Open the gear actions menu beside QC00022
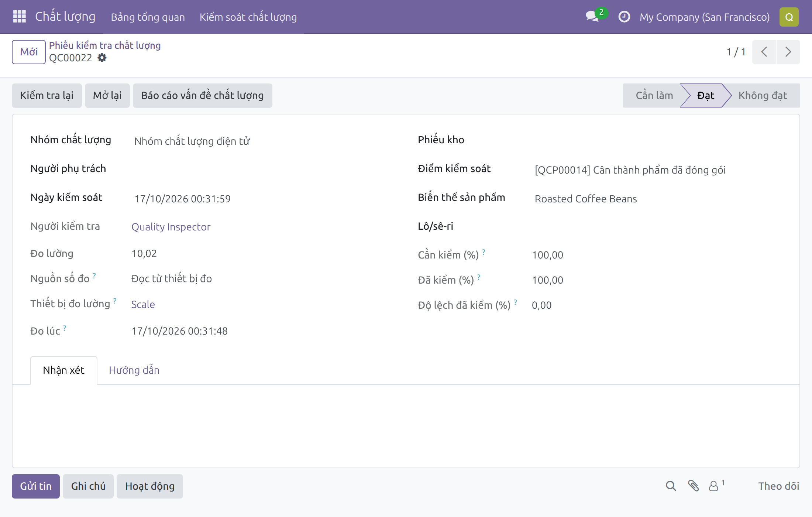 (x=102, y=58)
